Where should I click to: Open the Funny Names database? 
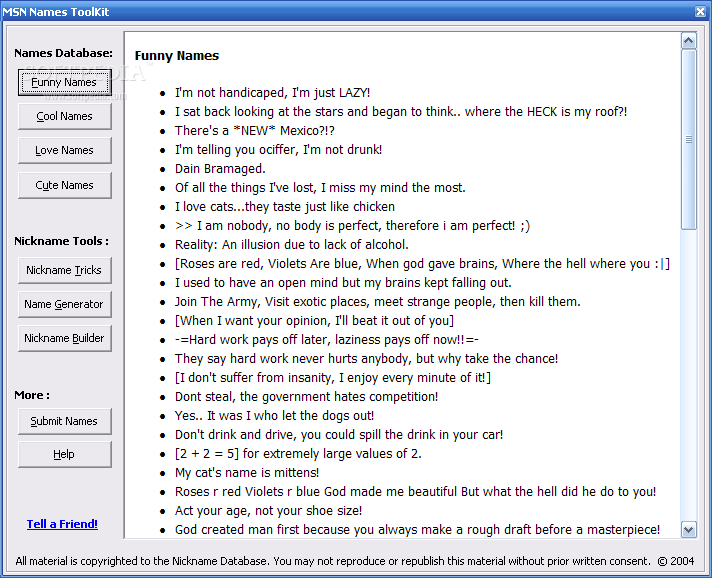point(64,82)
